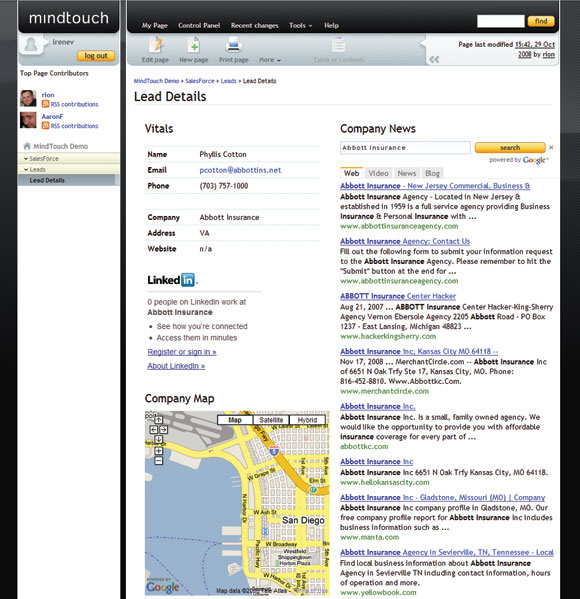Screen dimensions: 580x599
Task: Click the yellow search button
Action: coord(510,147)
